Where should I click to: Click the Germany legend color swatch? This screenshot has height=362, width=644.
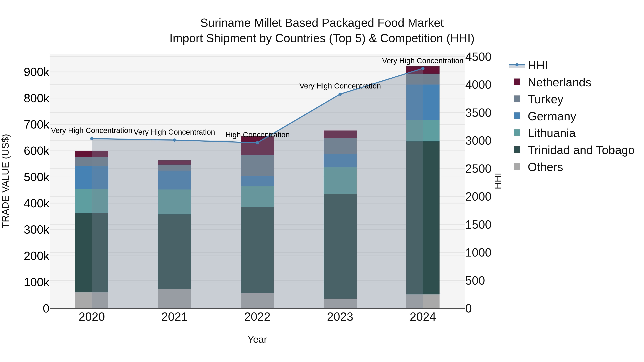517,116
